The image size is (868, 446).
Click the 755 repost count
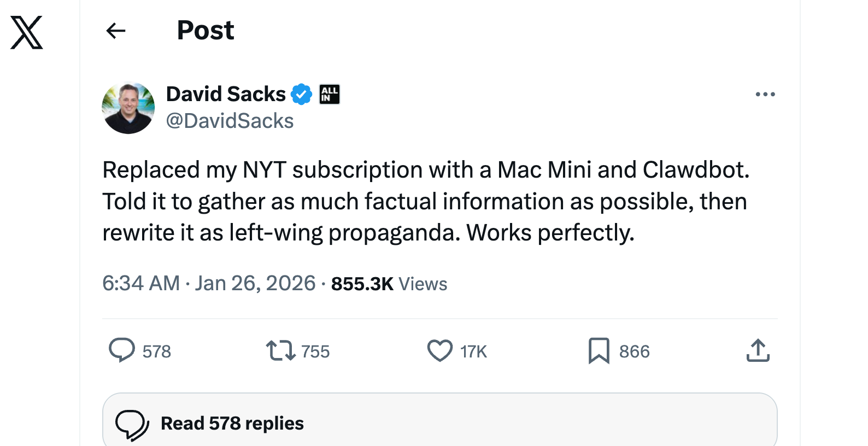coord(315,351)
